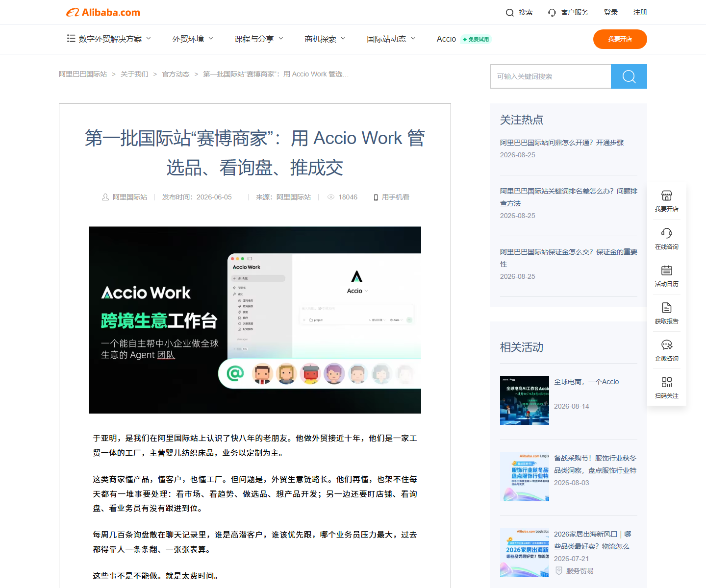This screenshot has height=588, width=706.
Task: Click the Alibaba.com logo
Action: coord(103,12)
